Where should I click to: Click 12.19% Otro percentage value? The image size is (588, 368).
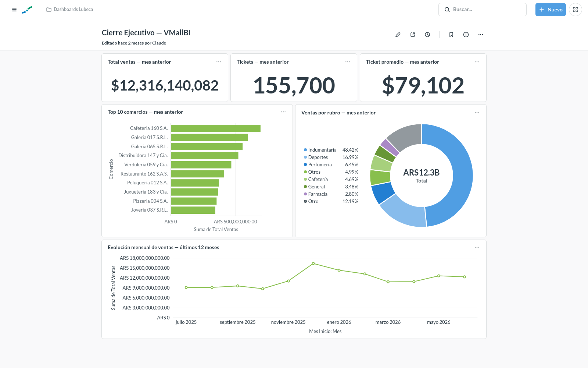coord(350,201)
